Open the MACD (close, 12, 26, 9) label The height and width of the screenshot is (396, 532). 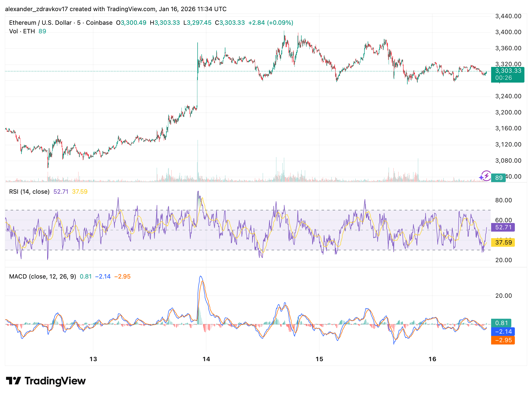click(42, 277)
